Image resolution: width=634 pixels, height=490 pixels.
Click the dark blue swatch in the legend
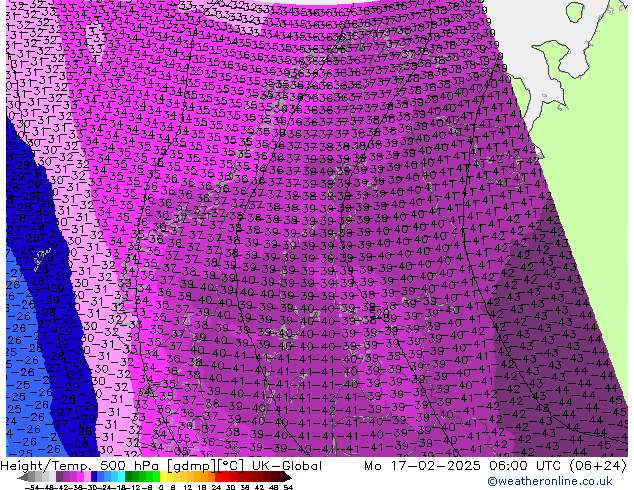(94, 477)
